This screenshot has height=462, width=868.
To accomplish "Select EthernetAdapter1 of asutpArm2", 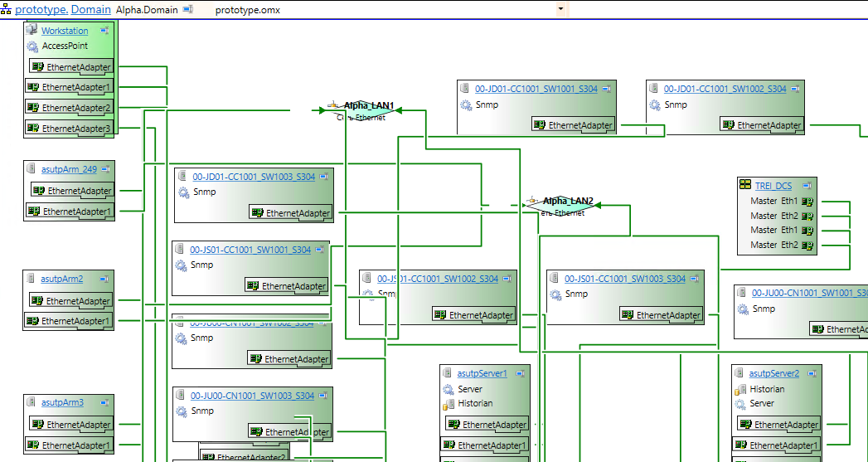I will (x=69, y=321).
